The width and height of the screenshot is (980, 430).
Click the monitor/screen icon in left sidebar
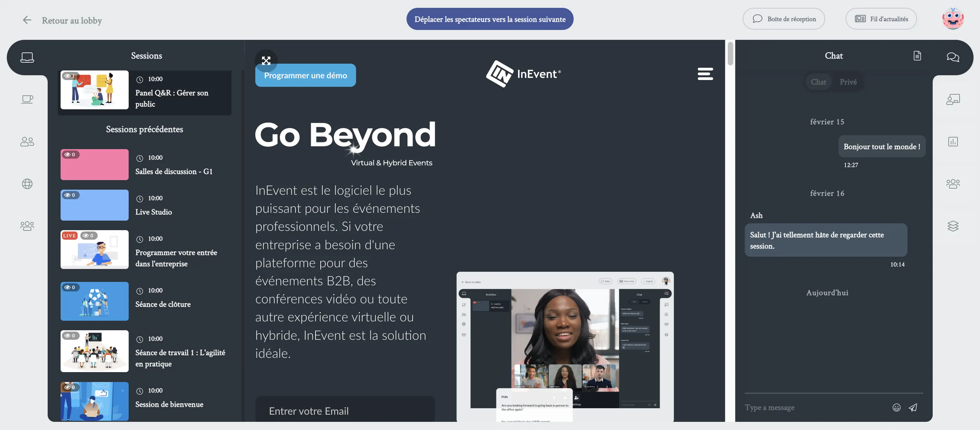[27, 57]
